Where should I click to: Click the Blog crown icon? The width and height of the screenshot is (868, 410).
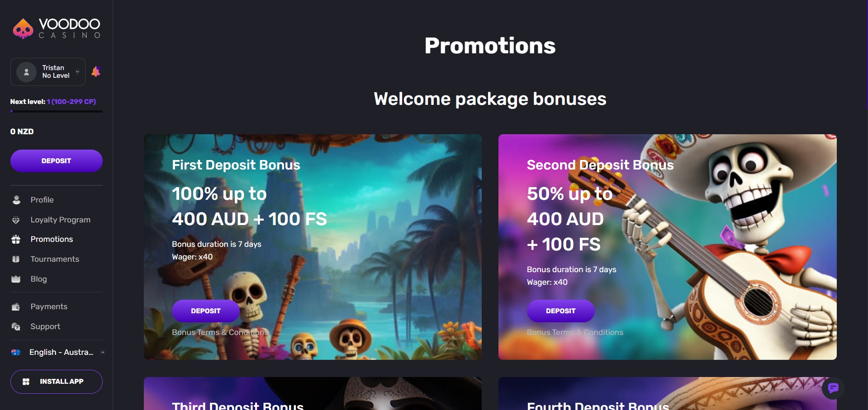tap(16, 279)
